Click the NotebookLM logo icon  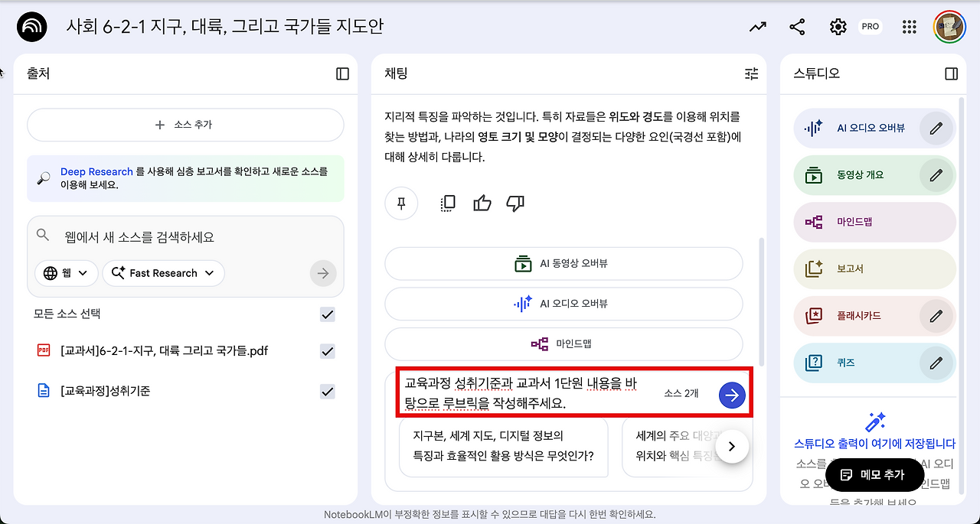click(31, 27)
